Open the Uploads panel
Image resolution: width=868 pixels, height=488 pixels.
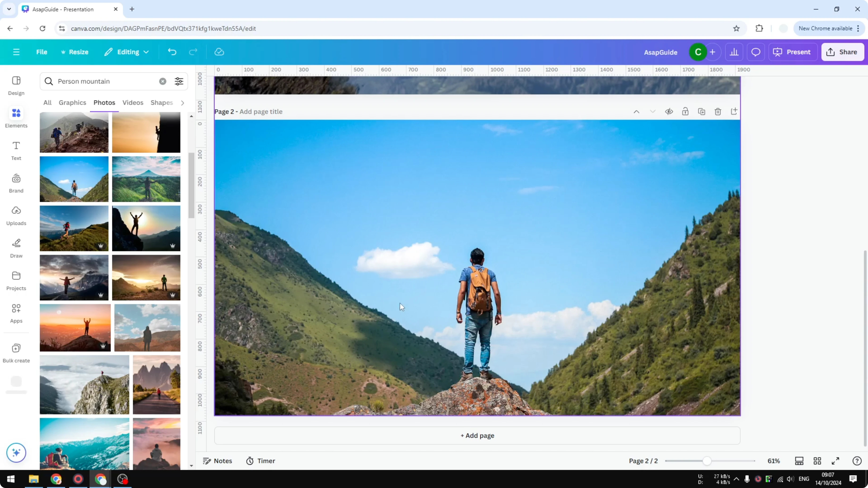coord(16,215)
